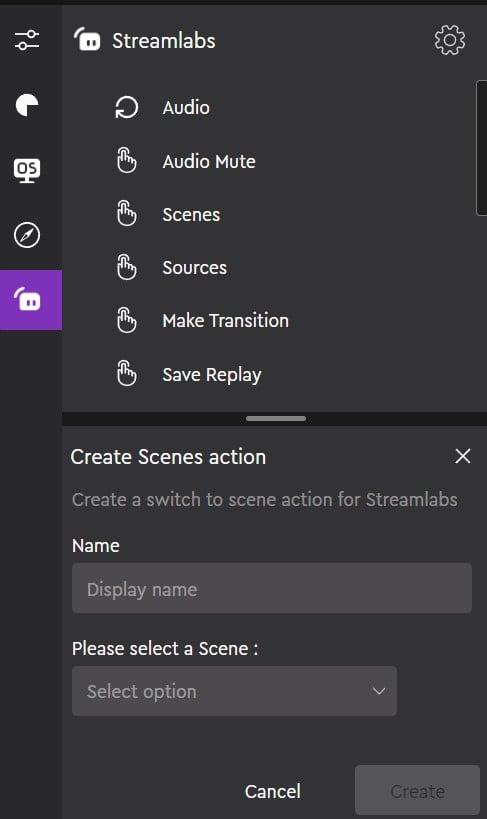
Task: Click the panel divider handle bar
Action: (x=276, y=418)
